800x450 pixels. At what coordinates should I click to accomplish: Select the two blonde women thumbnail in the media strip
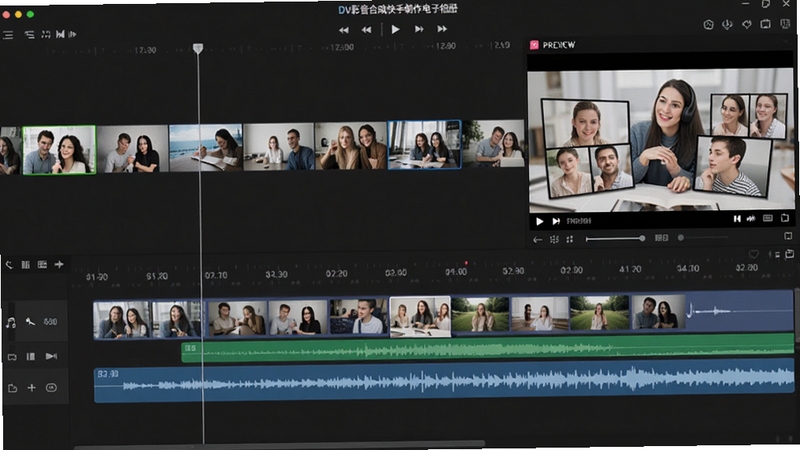[x=351, y=146]
